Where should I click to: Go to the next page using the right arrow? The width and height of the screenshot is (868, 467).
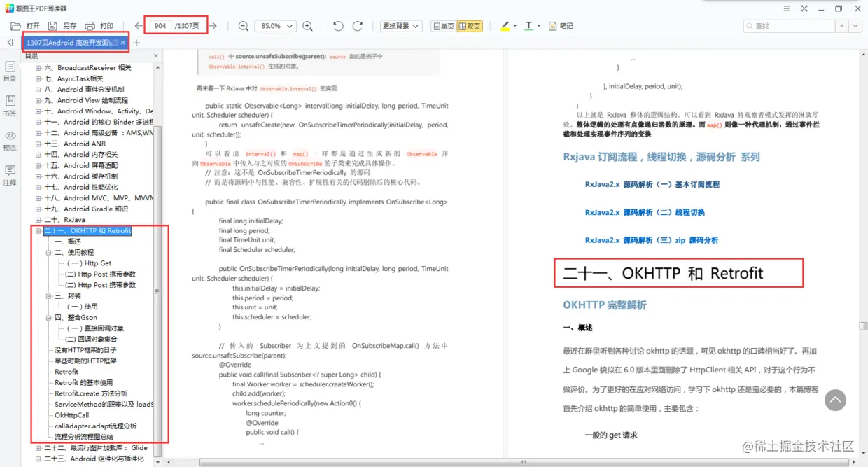click(213, 26)
